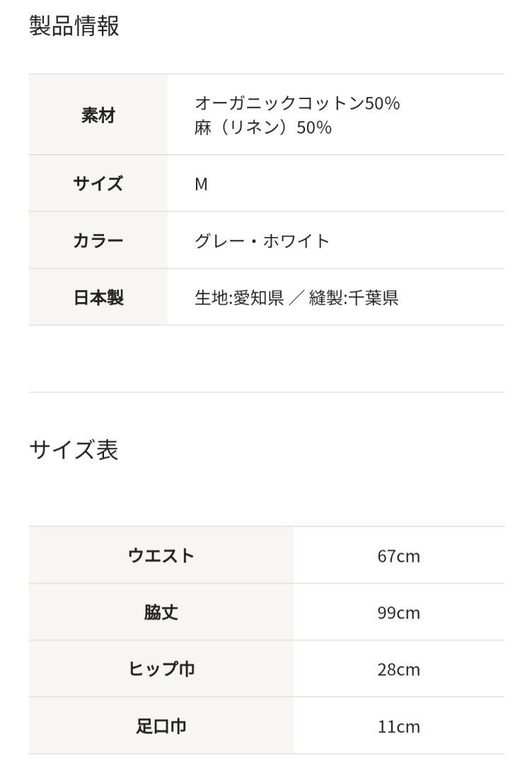This screenshot has width=532, height=764.
Task: Click the 99cm side length value
Action: 398,613
